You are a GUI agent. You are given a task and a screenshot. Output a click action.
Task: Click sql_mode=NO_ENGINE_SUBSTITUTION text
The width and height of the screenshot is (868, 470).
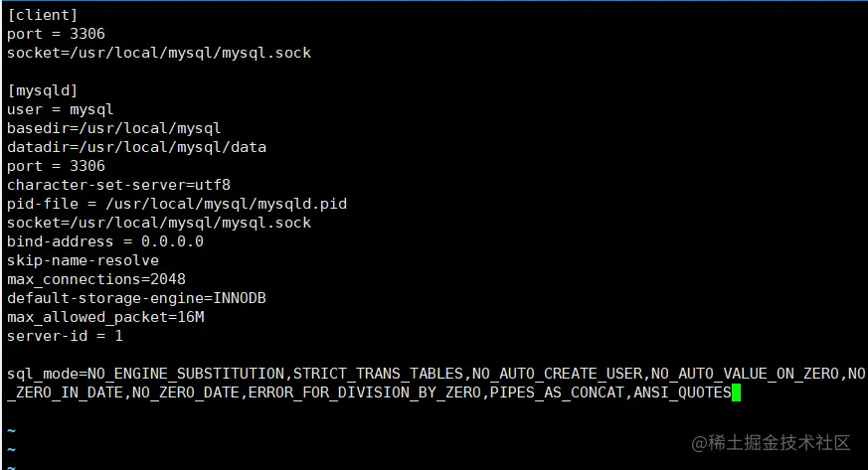[145, 374]
